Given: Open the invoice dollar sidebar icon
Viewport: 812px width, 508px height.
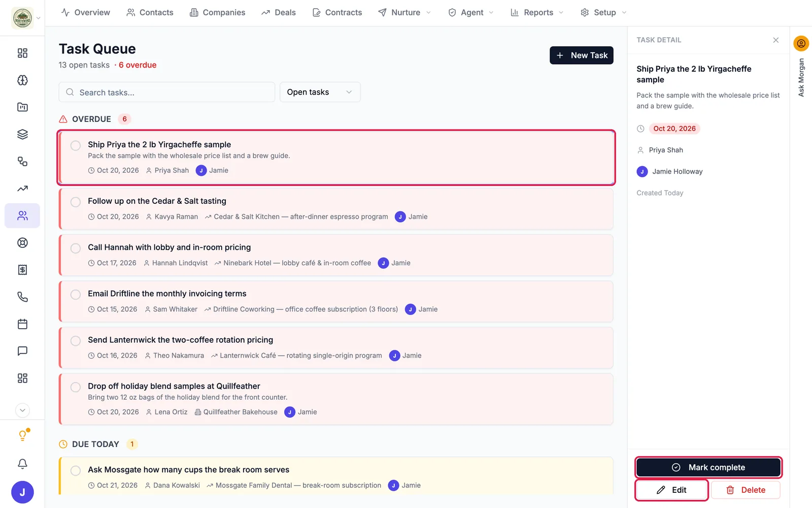Looking at the screenshot, I should click(22, 270).
